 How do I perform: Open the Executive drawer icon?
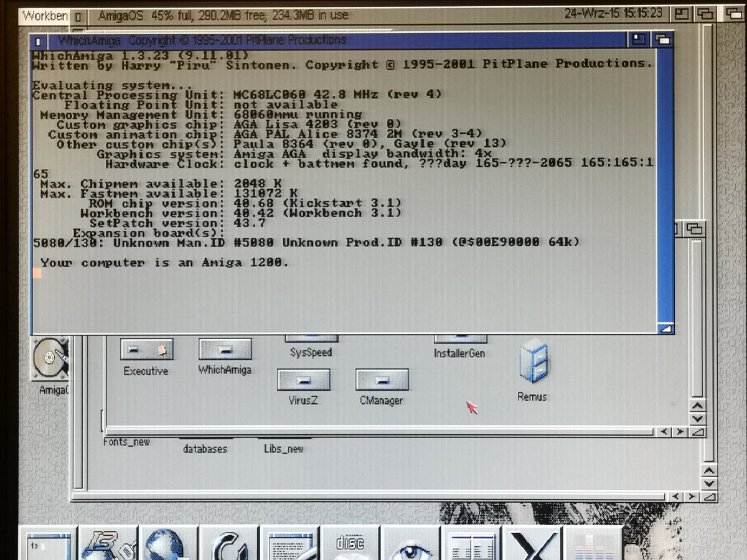pyautogui.click(x=146, y=350)
